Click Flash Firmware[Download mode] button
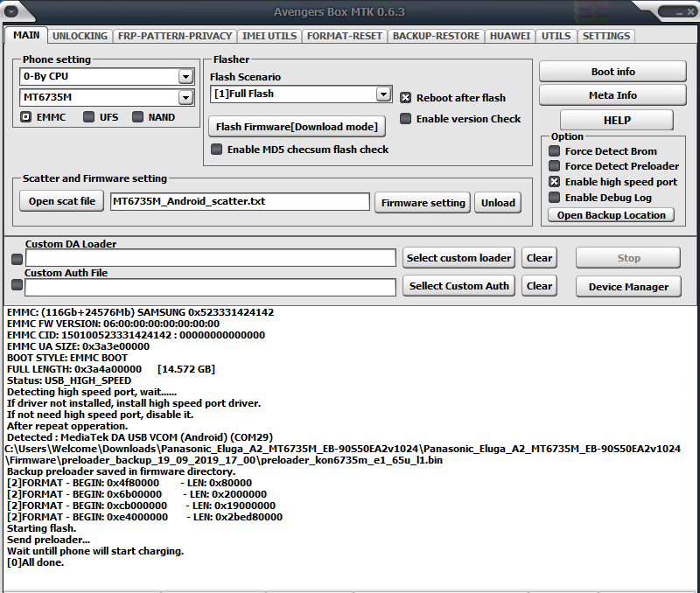Viewport: 700px width, 593px height. [x=297, y=127]
